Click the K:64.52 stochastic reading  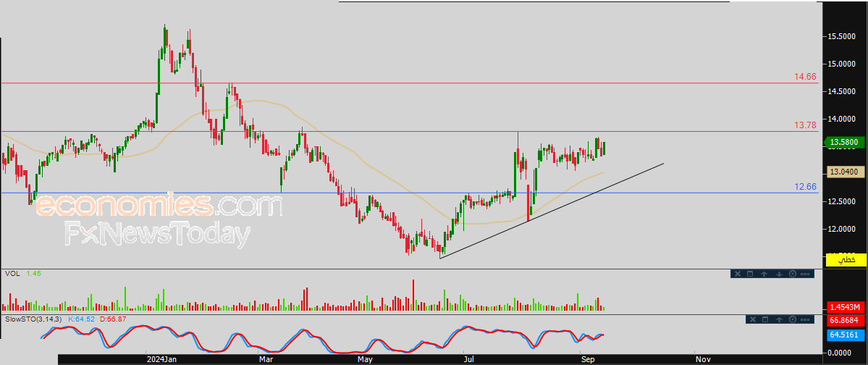[x=81, y=319]
